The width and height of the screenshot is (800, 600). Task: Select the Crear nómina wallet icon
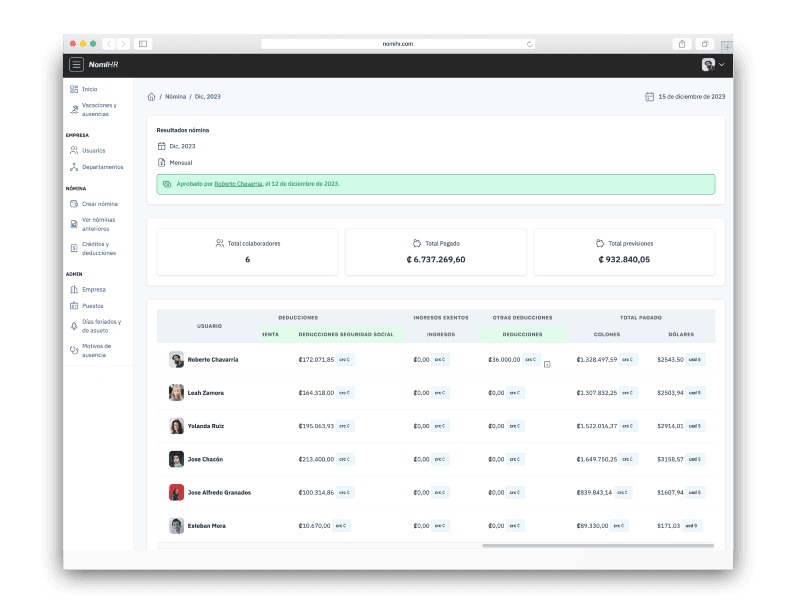(74, 204)
